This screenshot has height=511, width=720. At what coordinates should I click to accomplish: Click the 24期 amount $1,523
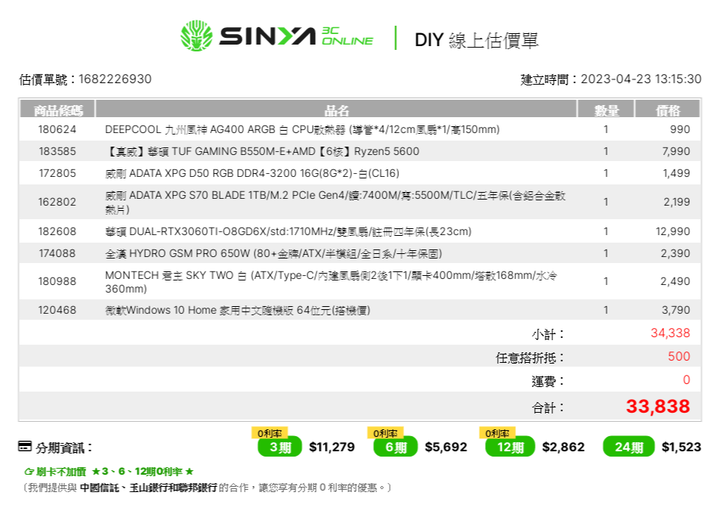point(681,447)
